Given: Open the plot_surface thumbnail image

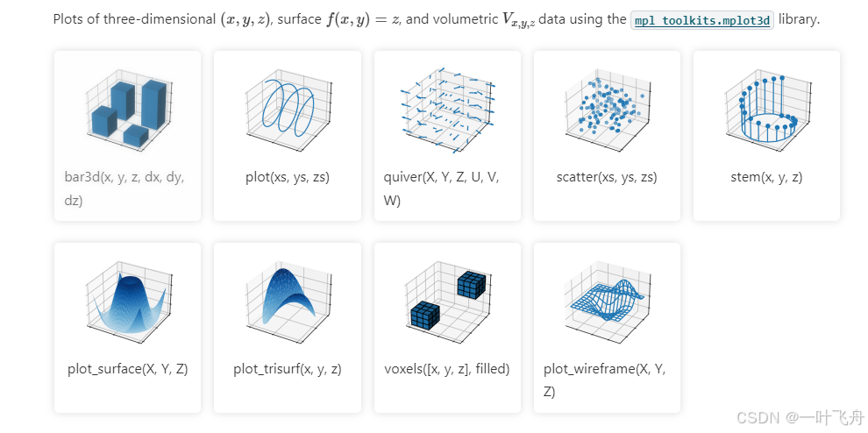Looking at the screenshot, I should click(x=127, y=302).
